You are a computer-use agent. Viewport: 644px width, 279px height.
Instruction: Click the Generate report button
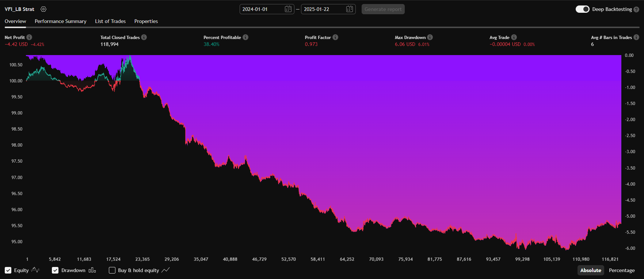click(x=383, y=9)
